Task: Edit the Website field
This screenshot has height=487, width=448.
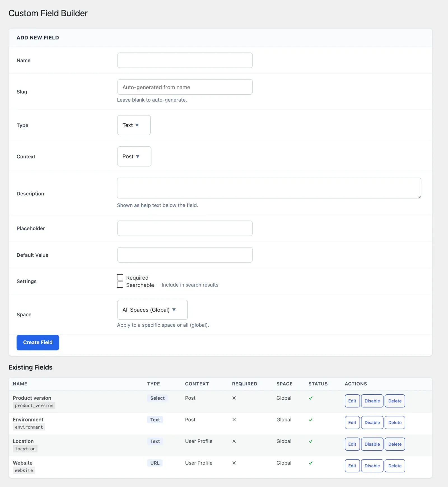Action: click(352, 466)
